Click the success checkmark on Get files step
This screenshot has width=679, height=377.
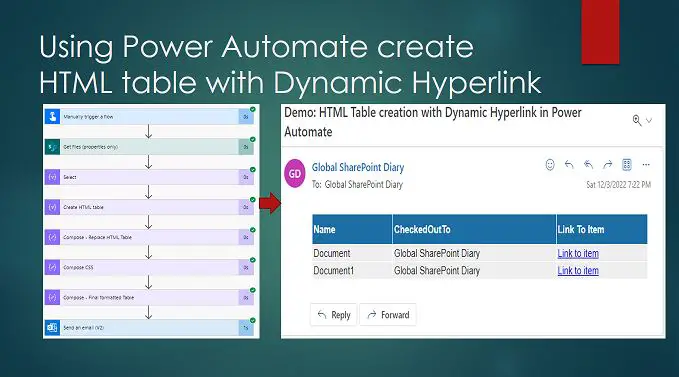252,139
